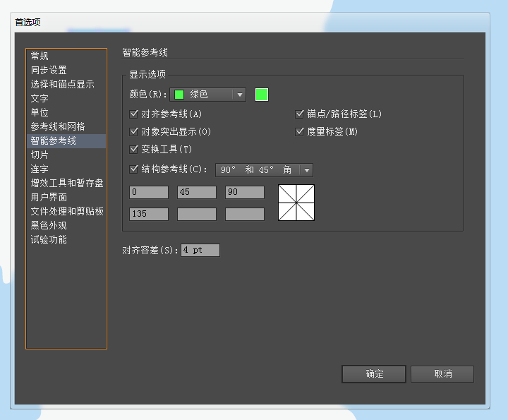508x420 pixels.
Task: Expand color dropdown arrow beside 绿色
Action: click(x=240, y=95)
